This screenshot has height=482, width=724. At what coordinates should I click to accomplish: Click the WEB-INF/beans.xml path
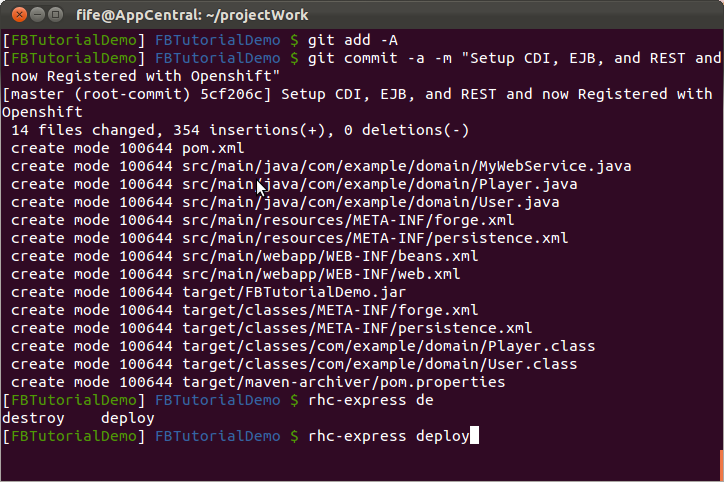point(330,256)
